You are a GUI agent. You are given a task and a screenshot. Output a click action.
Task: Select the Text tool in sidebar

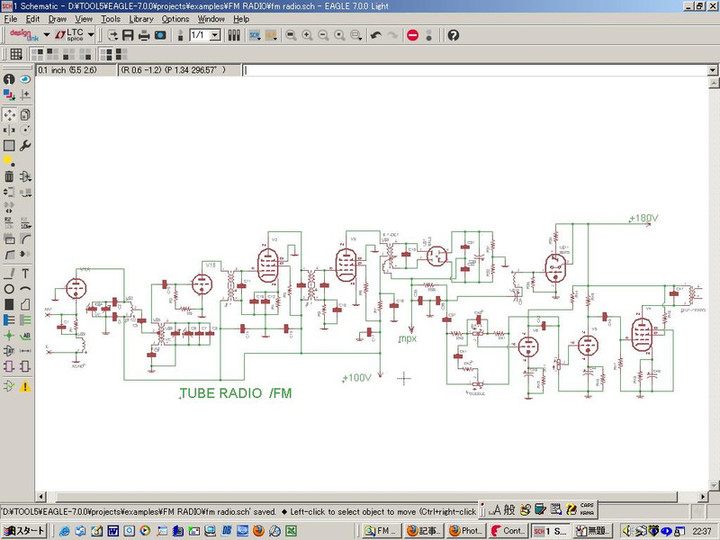tap(25, 273)
